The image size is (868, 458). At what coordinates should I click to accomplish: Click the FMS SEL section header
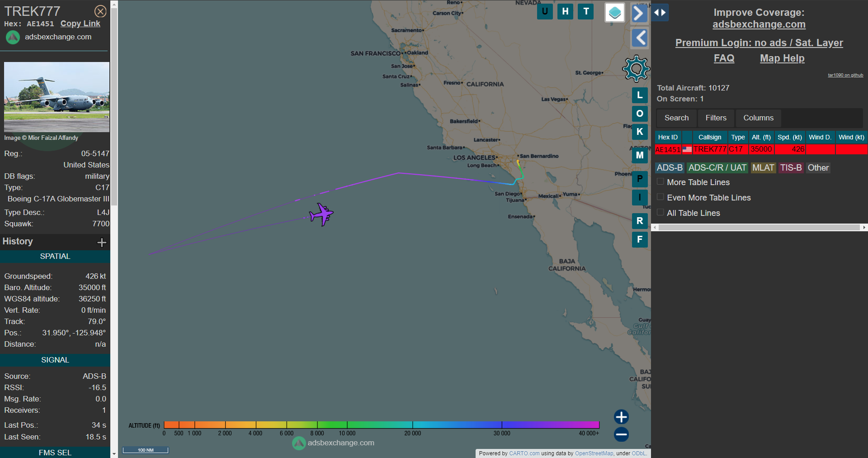[55, 453]
